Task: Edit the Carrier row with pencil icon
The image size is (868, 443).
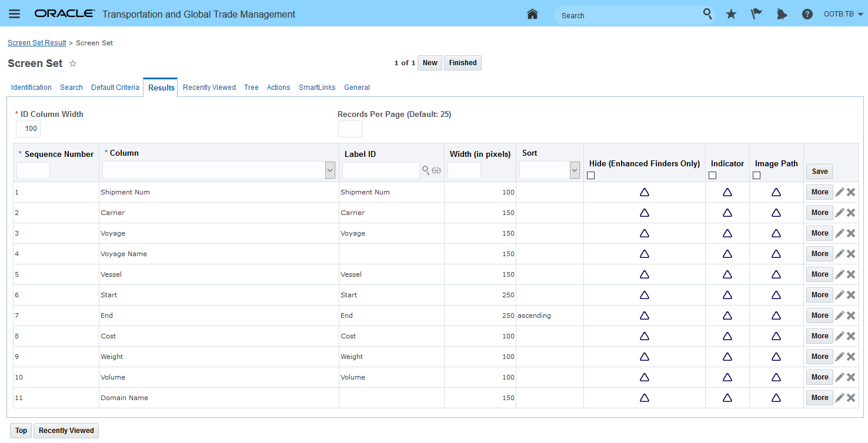Action: (840, 213)
